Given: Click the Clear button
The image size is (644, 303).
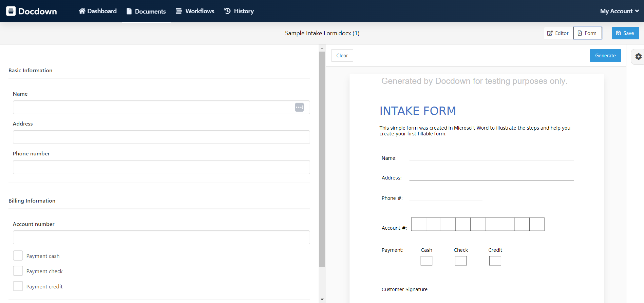Looking at the screenshot, I should tap(342, 56).
